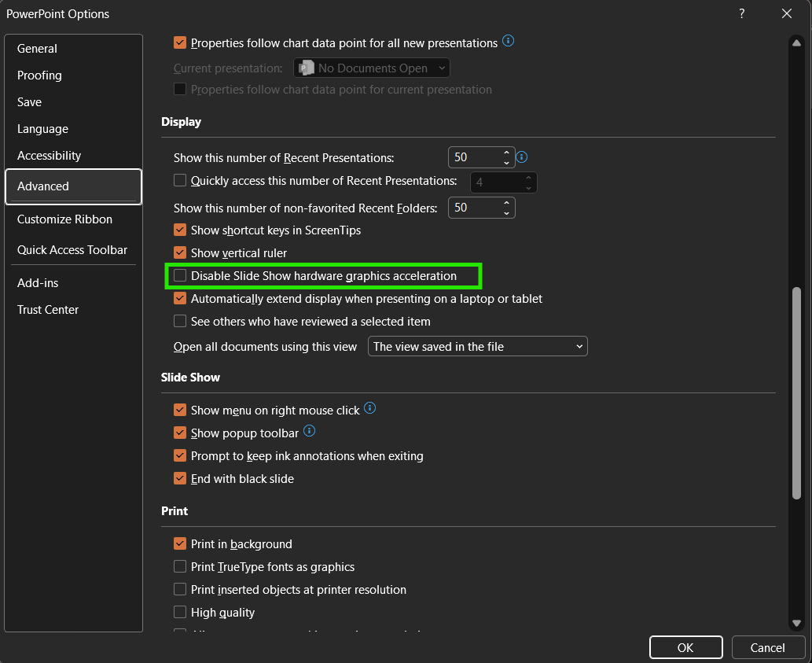Click the Help question mark icon
This screenshot has height=663, width=812.
click(x=741, y=13)
